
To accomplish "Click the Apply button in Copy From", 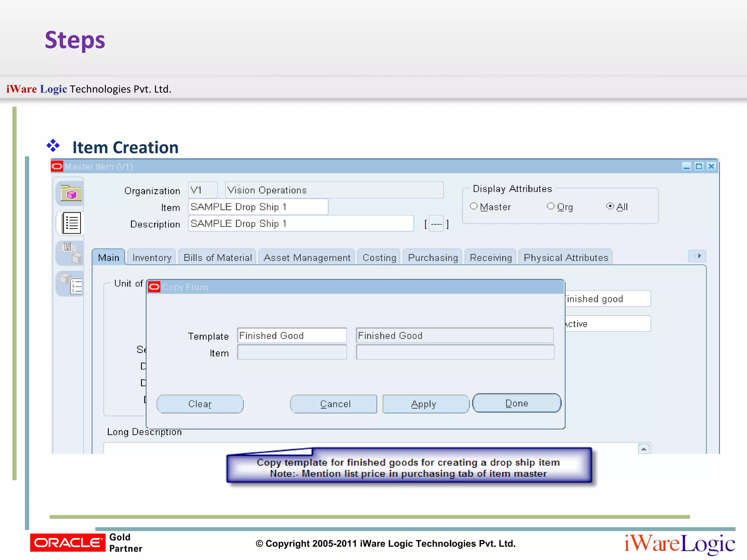I will (425, 404).
